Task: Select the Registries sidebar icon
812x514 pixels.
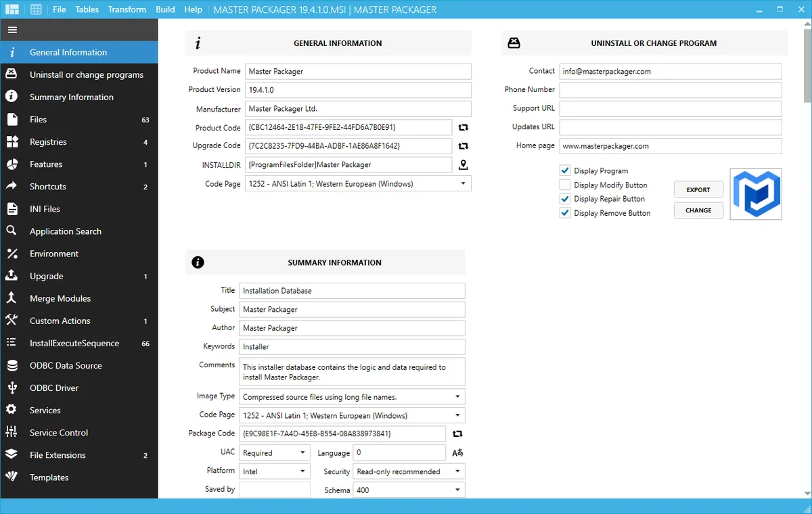Action: coord(12,142)
